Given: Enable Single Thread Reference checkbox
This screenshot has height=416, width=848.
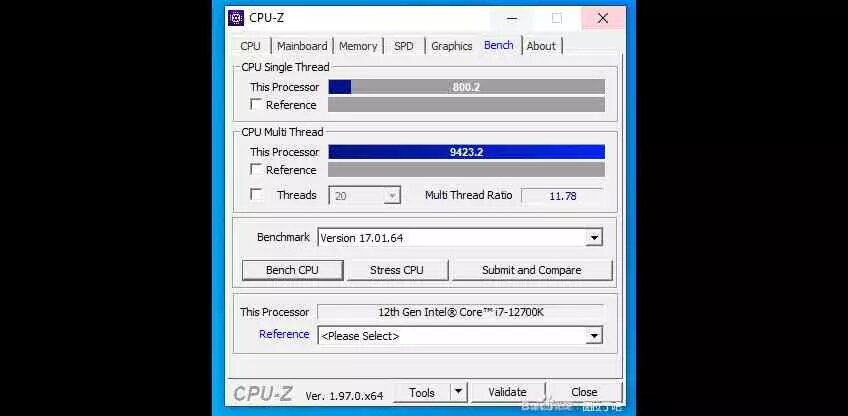Looking at the screenshot, I should click(x=257, y=104).
